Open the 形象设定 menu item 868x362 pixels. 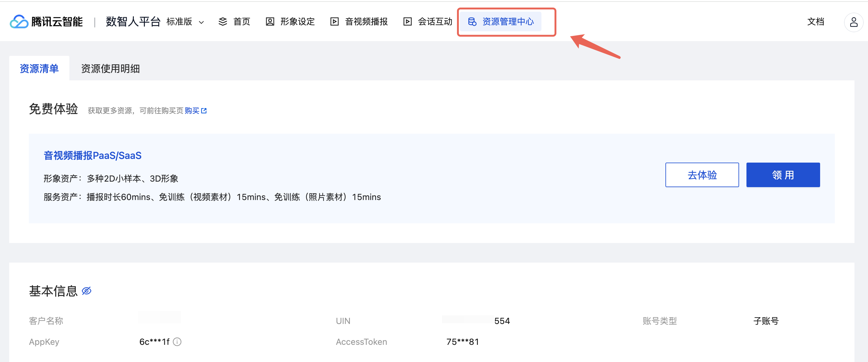pyautogui.click(x=297, y=21)
